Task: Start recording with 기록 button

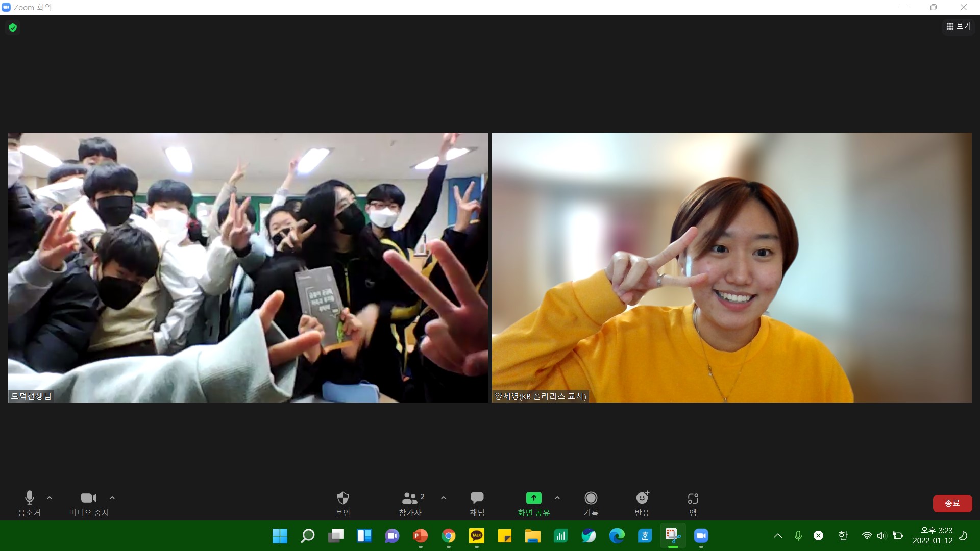Action: pos(591,503)
